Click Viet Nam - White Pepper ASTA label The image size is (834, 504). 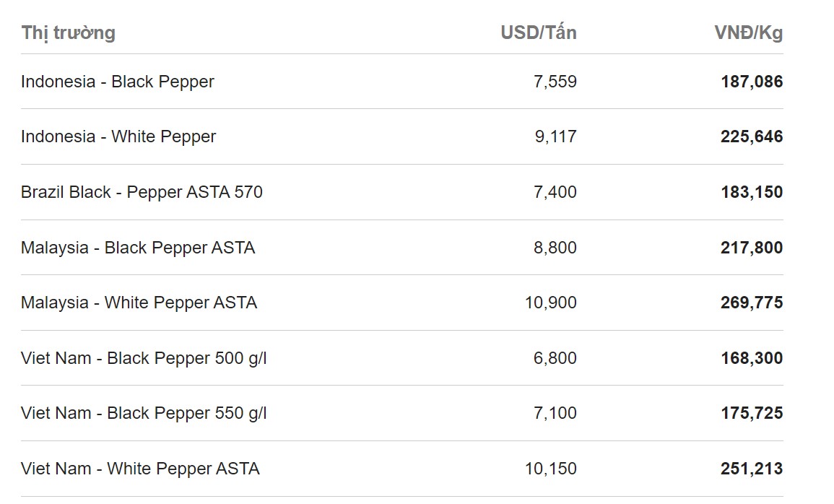(x=140, y=469)
